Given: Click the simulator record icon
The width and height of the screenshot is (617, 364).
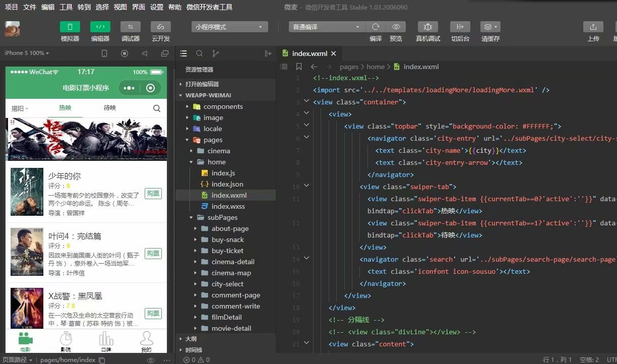Looking at the screenshot, I should pyautogui.click(x=125, y=53).
